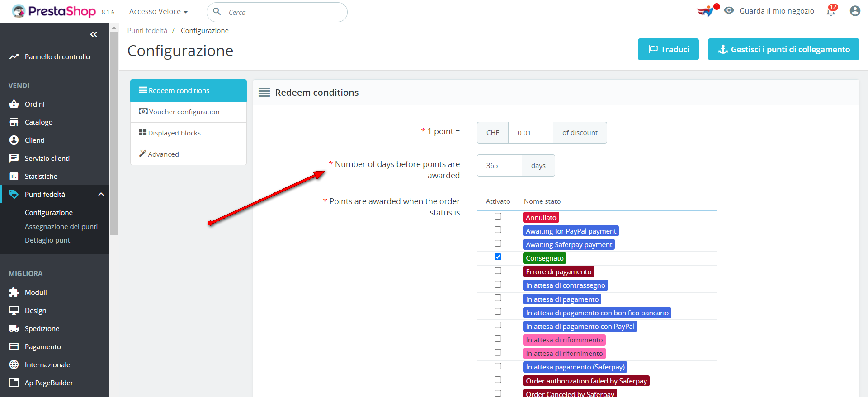
Task: Check the Errore di pagamento checkbox
Action: pyautogui.click(x=498, y=271)
